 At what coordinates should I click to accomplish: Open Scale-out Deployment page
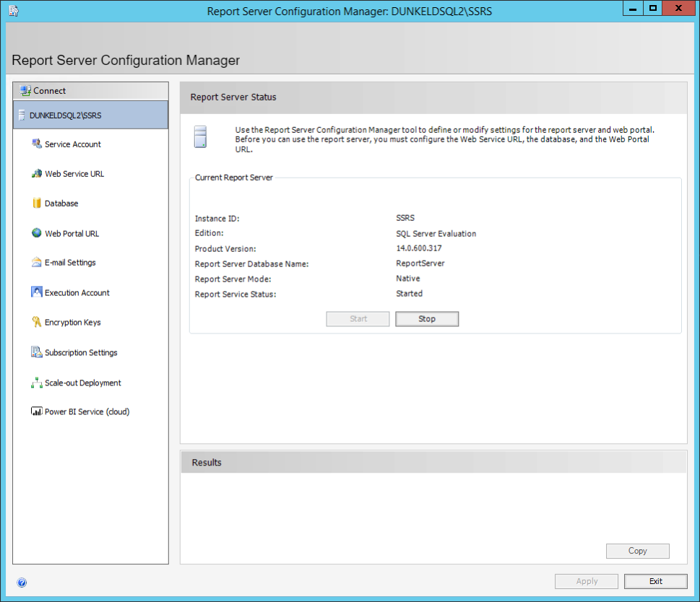(83, 383)
